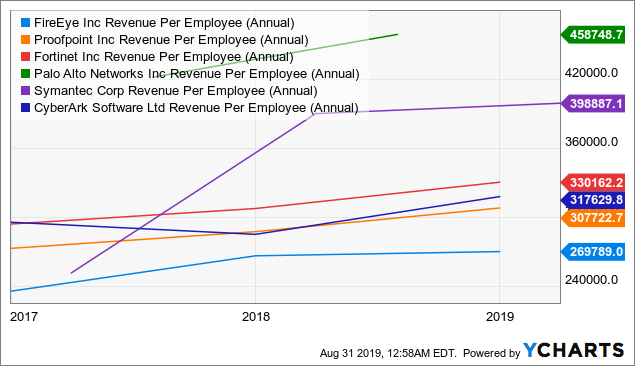Click the orange Proofpoint legend color swatch
635x366 pixels.
coord(26,40)
